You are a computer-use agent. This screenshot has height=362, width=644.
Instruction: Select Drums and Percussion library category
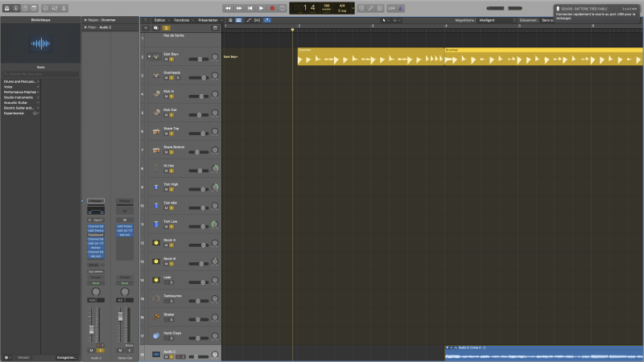tap(19, 81)
